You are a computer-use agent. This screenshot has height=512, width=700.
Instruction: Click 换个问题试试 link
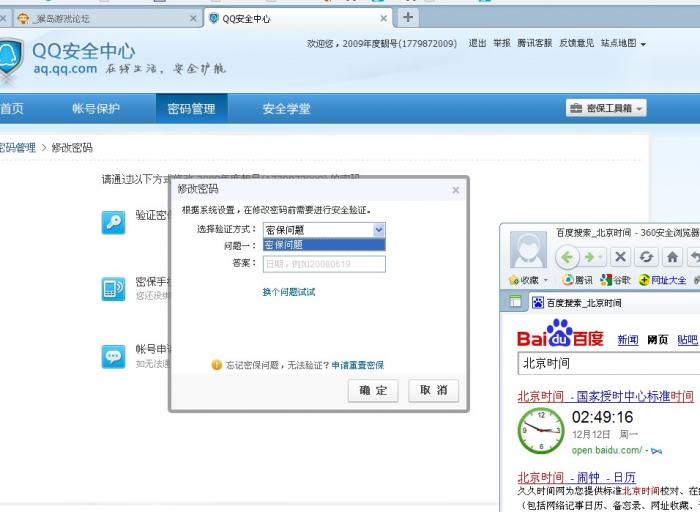288,292
